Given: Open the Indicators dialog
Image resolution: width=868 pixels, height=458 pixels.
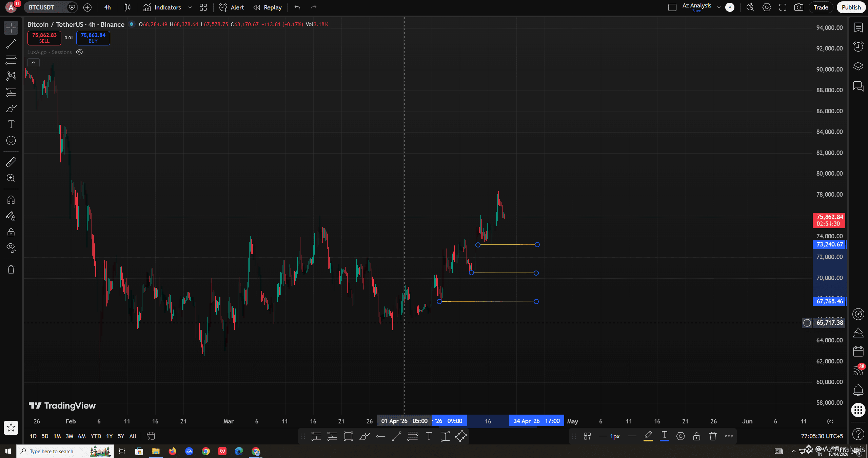Looking at the screenshot, I should click(162, 7).
